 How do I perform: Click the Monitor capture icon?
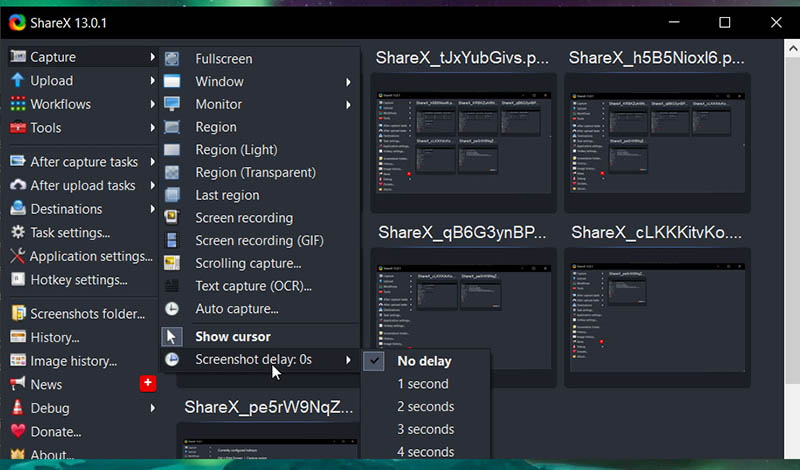[x=172, y=104]
